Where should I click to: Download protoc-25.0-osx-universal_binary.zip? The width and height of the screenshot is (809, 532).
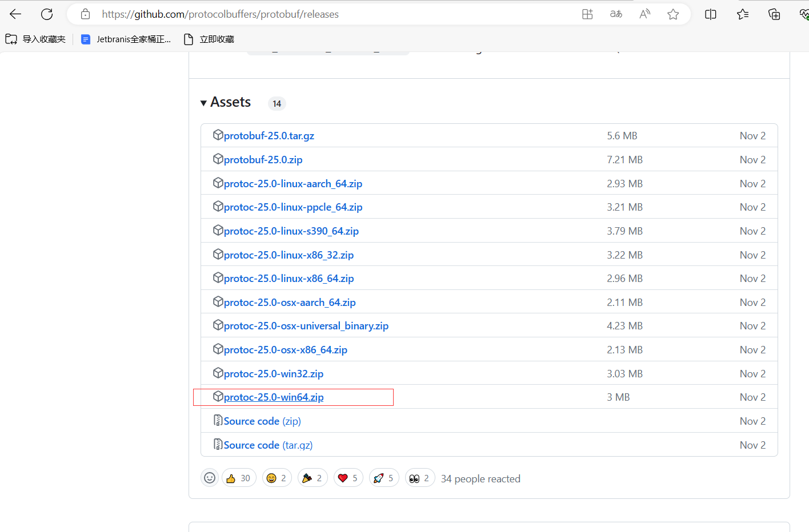(306, 326)
